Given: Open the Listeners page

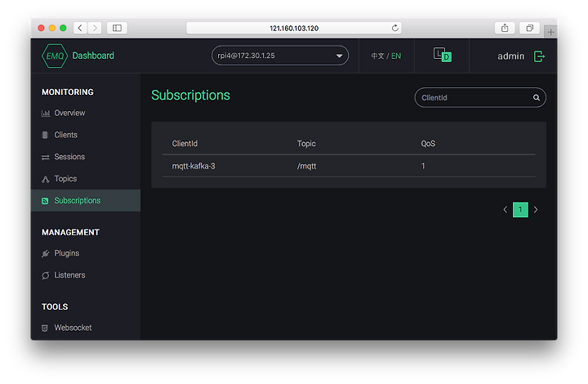Looking at the screenshot, I should pyautogui.click(x=69, y=275).
